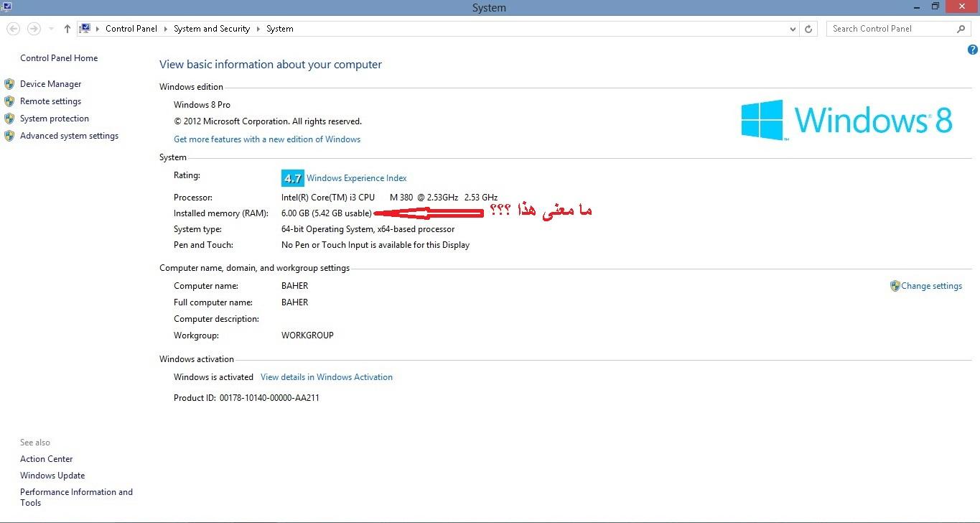Image resolution: width=980 pixels, height=523 pixels.
Task: Click Get more features with new edition link
Action: 267,139
